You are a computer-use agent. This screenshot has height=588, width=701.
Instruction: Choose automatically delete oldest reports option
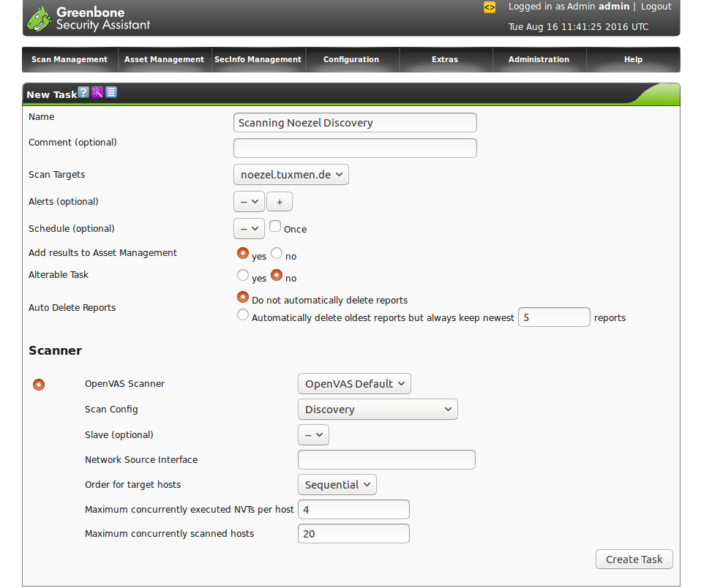243,315
